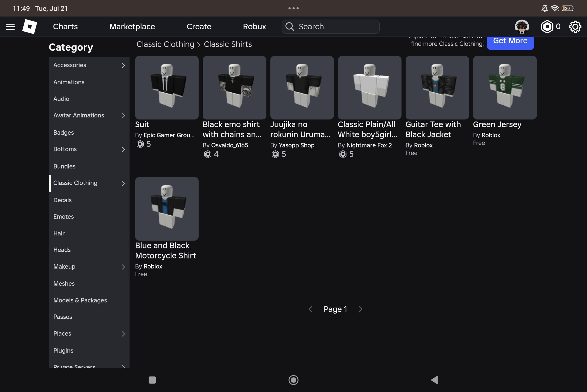Tap the Android home circle button
The image size is (587, 392).
click(293, 380)
